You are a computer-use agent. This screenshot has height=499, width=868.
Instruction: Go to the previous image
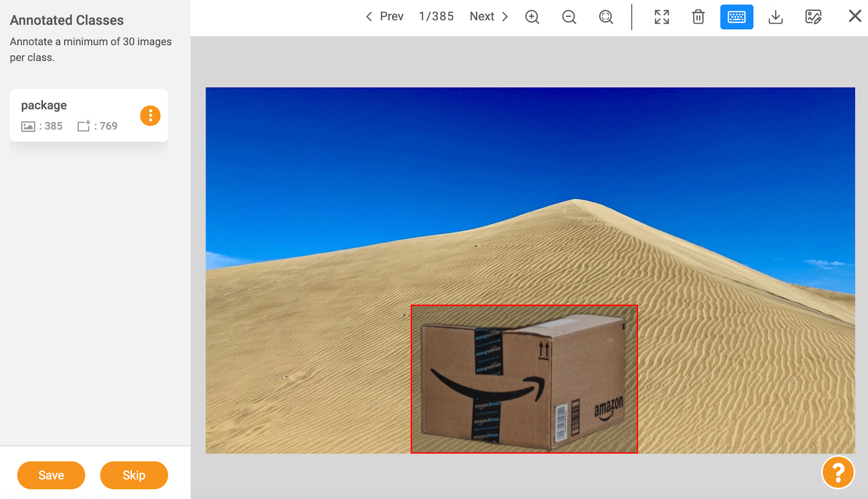click(385, 16)
